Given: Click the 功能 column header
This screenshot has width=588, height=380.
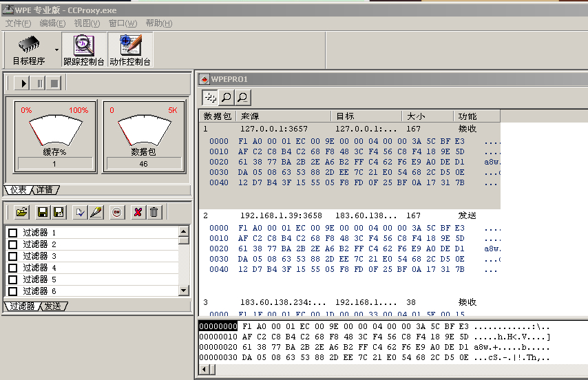Looking at the screenshot, I should click(477, 116).
